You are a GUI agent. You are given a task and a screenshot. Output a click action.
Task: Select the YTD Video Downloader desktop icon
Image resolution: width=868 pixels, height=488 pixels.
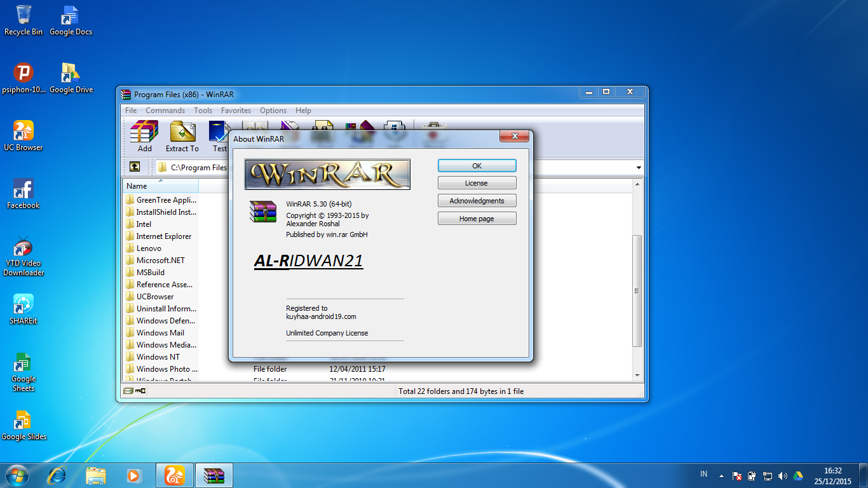pos(24,257)
